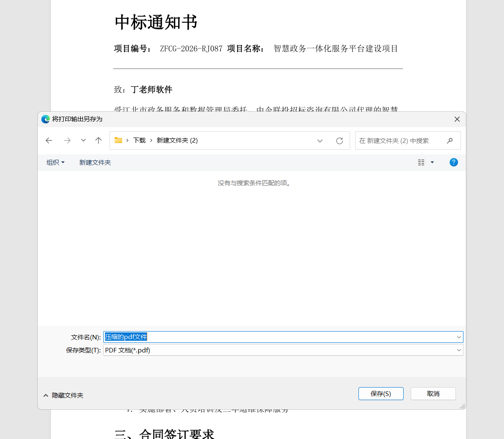Refresh the current folder view
Image resolution: width=504 pixels, height=439 pixels.
340,141
